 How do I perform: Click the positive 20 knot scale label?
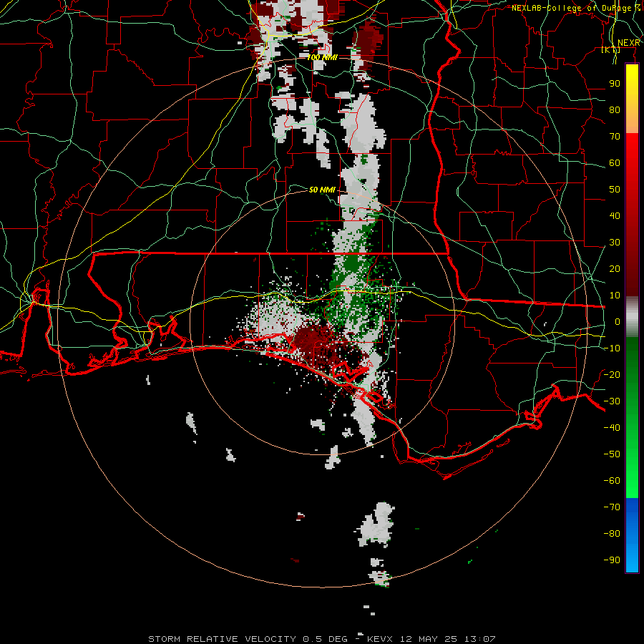(615, 269)
